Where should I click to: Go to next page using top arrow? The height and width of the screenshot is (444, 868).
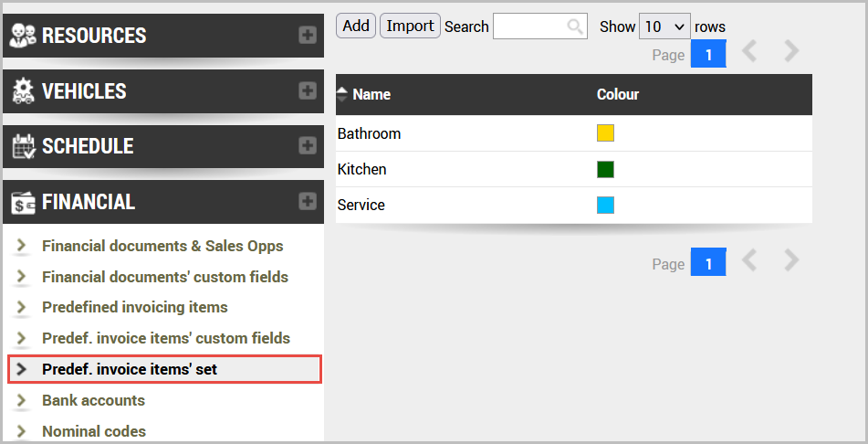[791, 52]
